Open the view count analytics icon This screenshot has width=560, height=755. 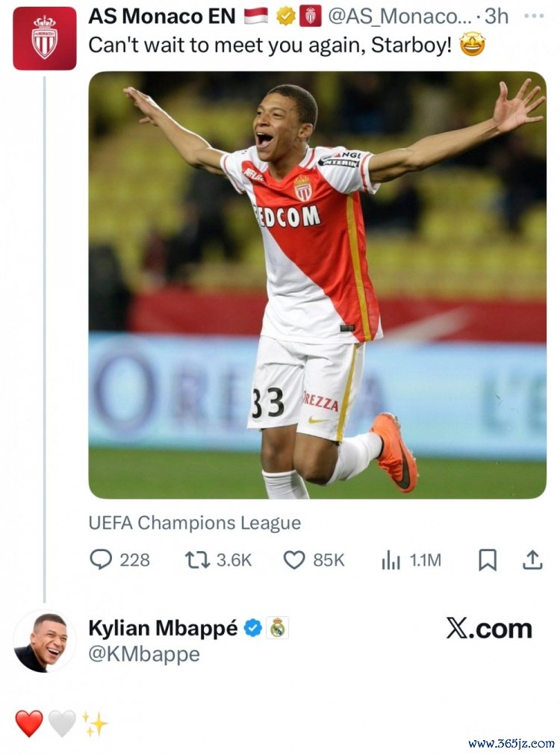[x=391, y=560]
